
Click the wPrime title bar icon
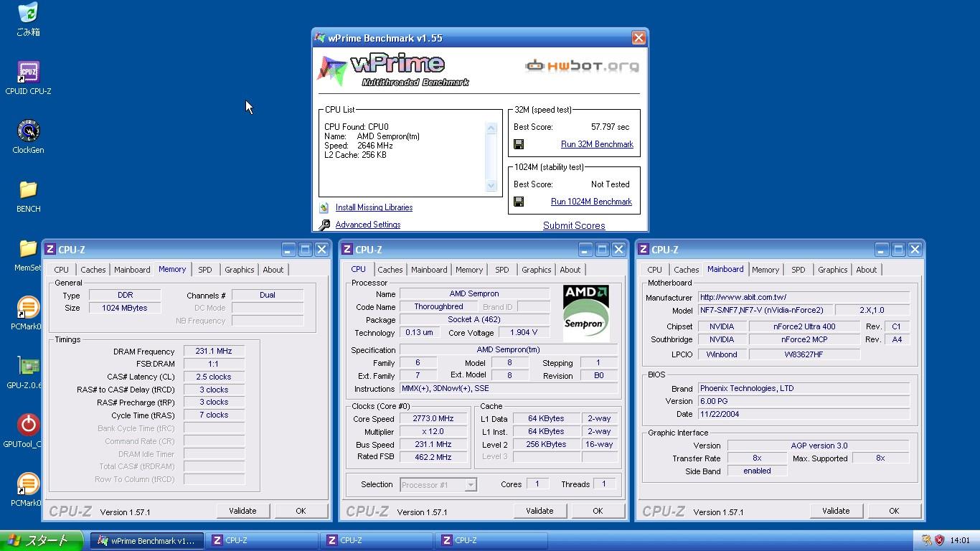point(320,38)
